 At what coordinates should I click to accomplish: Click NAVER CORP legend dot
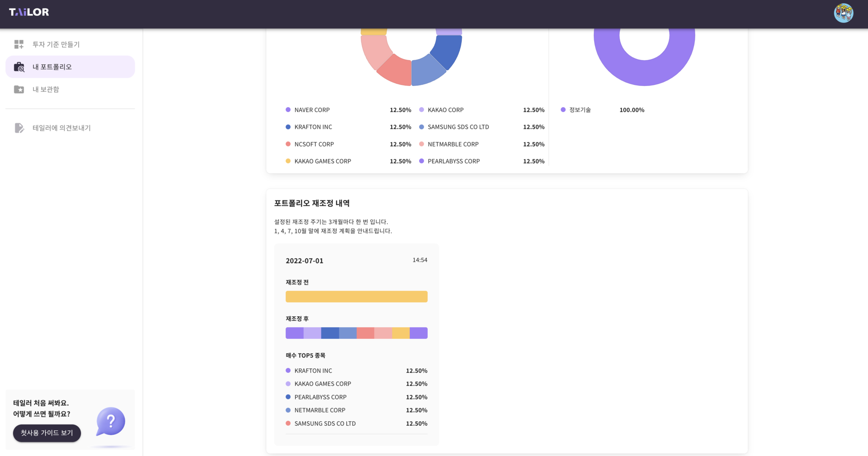288,110
